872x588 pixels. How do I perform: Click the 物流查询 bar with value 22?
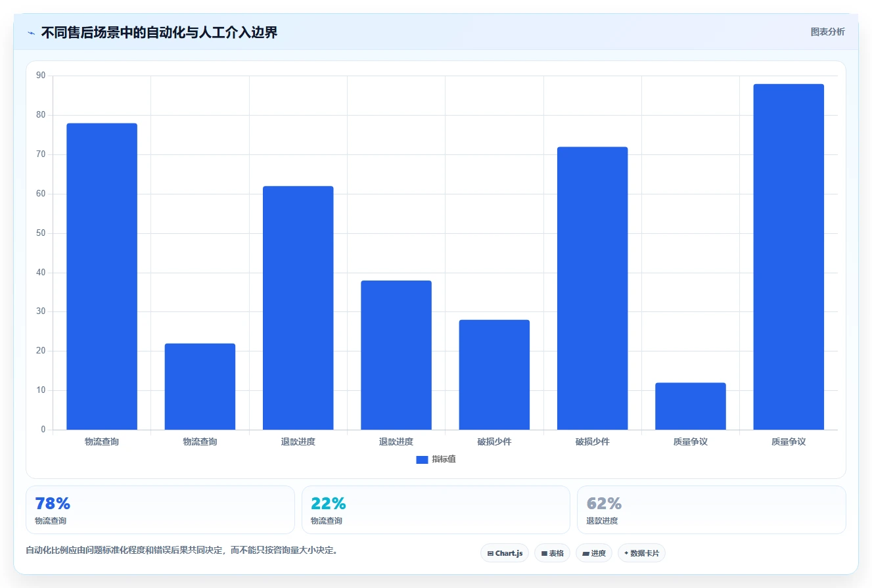point(200,386)
